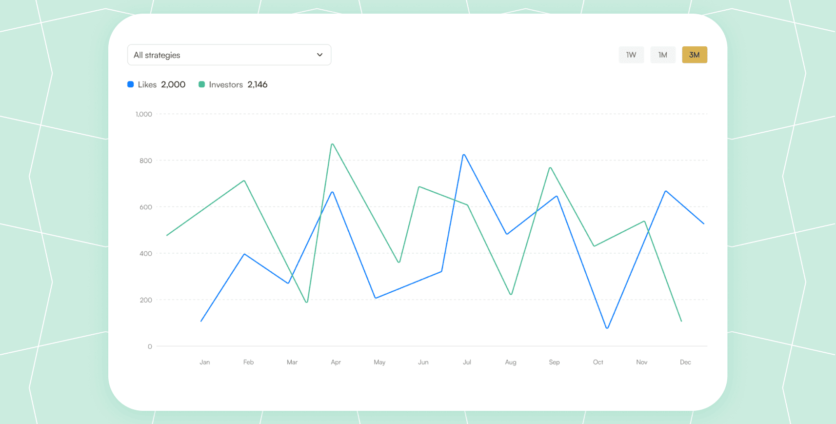Click the blue line peak at Jul

coord(464,155)
